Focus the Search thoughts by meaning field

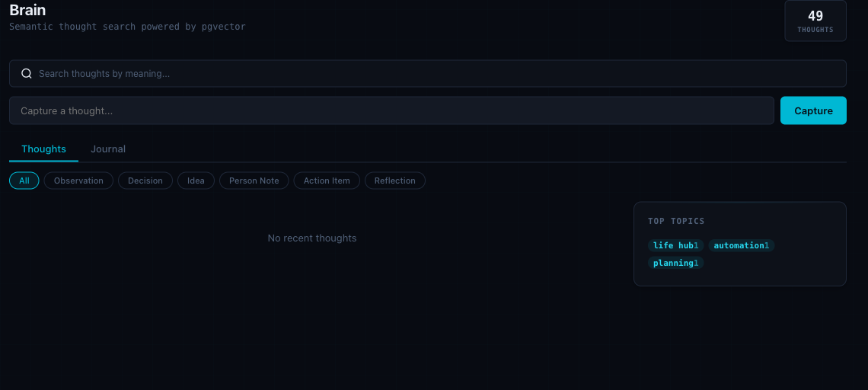pyautogui.click(x=427, y=74)
